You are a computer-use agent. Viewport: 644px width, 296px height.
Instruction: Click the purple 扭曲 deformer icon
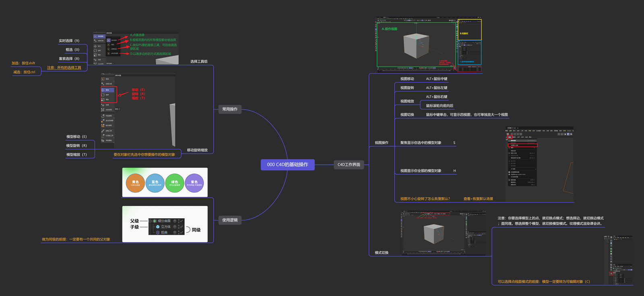click(158, 232)
